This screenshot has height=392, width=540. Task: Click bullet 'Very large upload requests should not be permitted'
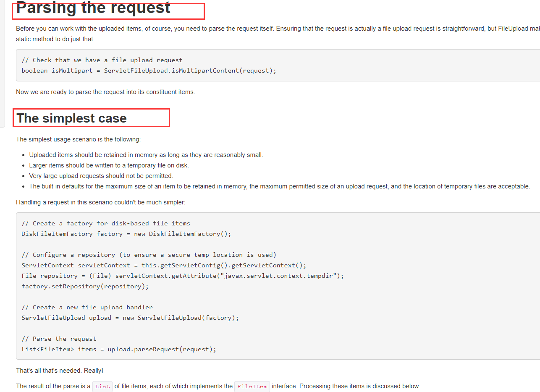coord(101,176)
